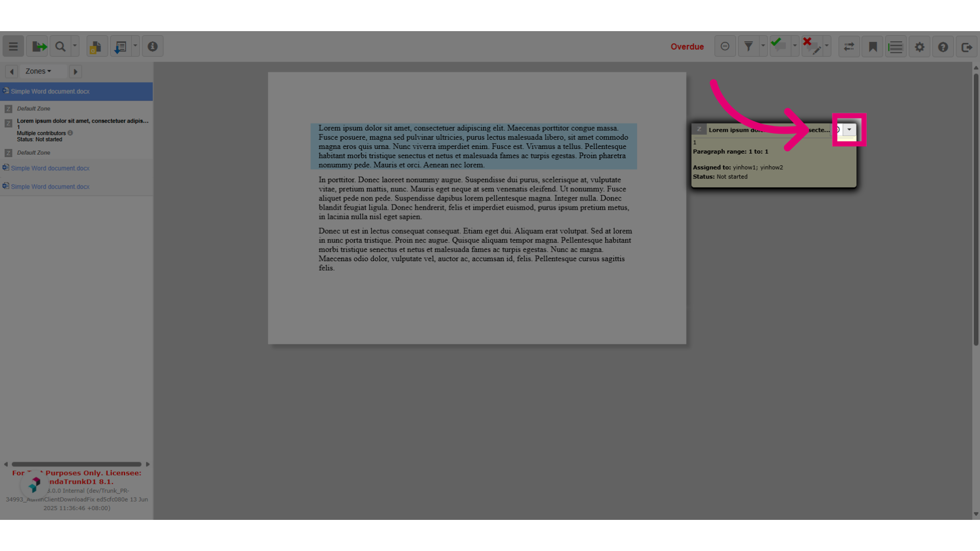
Task: Click the sidebar scroll right arrow
Action: (x=148, y=464)
